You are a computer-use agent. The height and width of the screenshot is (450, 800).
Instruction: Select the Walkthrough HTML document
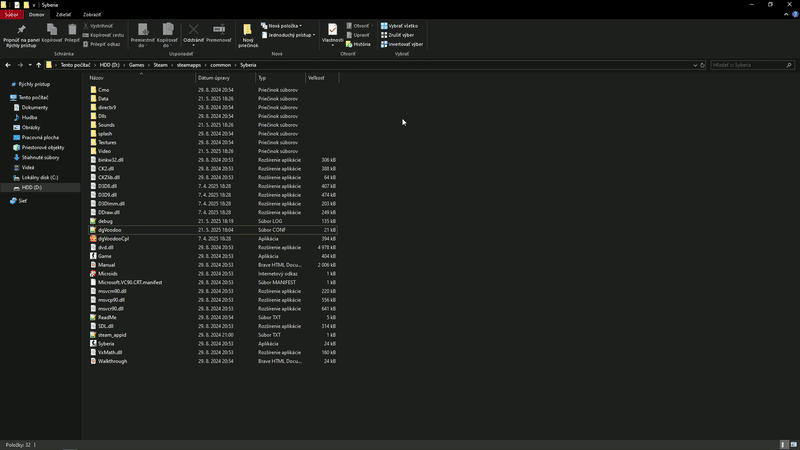pos(112,361)
